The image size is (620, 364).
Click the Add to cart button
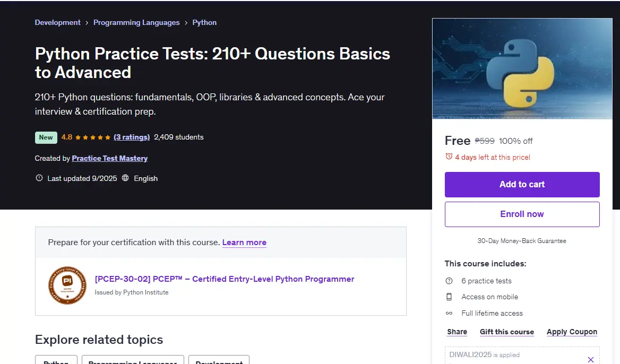point(522,185)
